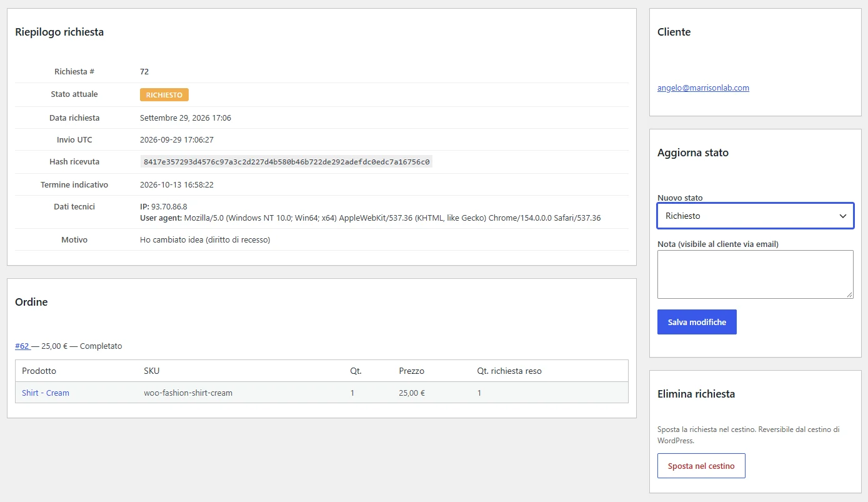Click the SKU column header
Image resolution: width=868 pixels, height=502 pixels.
[x=151, y=371]
